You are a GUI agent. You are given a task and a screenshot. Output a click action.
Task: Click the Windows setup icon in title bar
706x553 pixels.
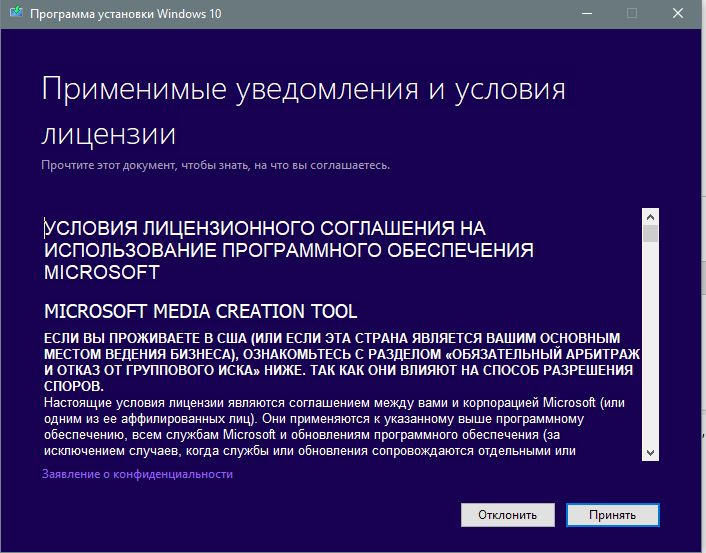tap(16, 13)
